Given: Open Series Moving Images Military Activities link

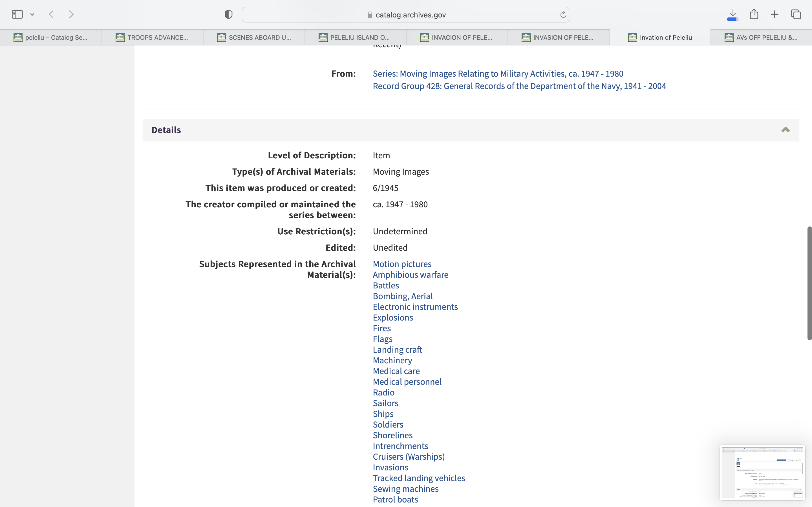Looking at the screenshot, I should pos(498,74).
